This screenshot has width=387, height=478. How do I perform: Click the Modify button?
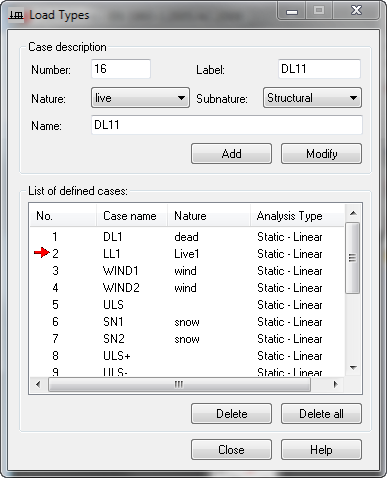click(x=321, y=154)
